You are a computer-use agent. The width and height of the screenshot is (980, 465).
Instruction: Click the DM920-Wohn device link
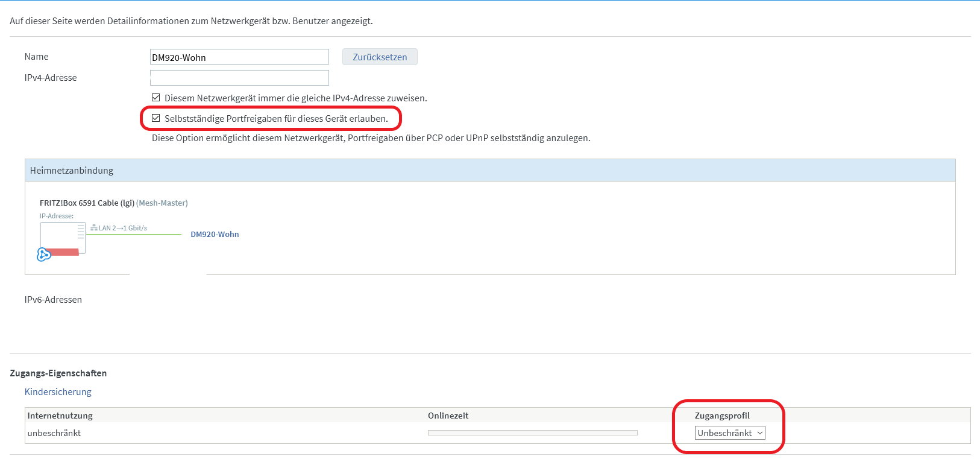tap(215, 235)
